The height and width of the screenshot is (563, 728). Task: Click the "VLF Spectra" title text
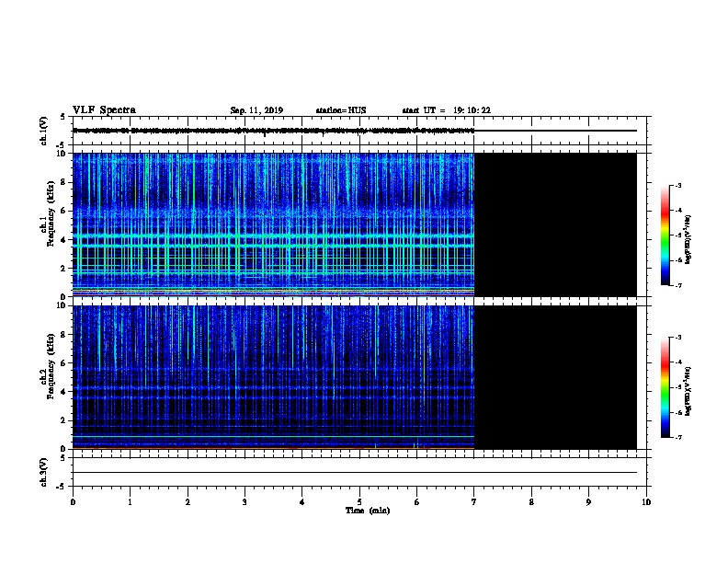coord(104,110)
